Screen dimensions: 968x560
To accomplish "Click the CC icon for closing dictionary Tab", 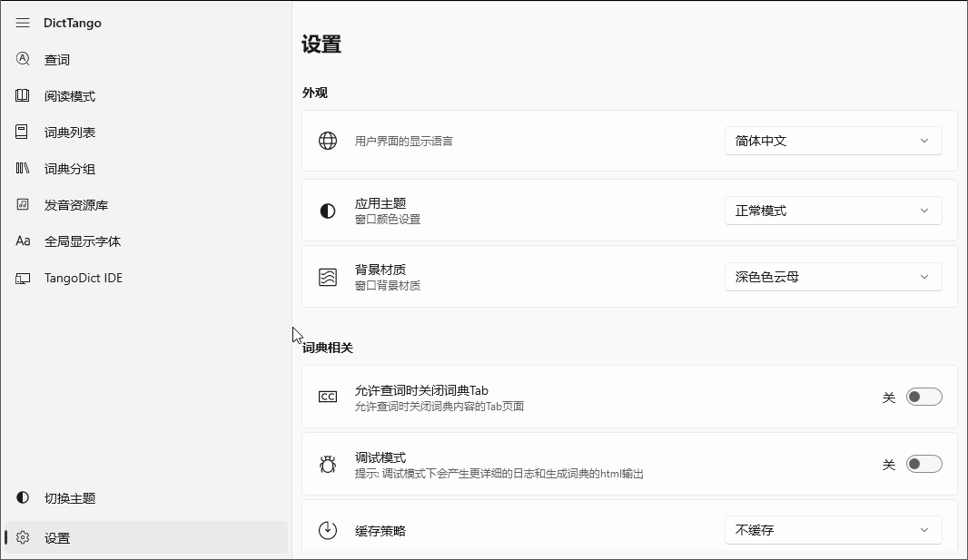I will tap(328, 397).
